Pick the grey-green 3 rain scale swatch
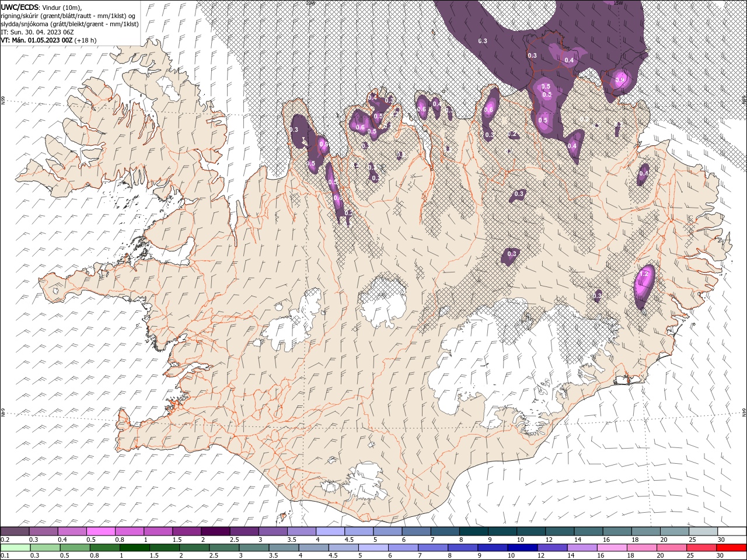This screenshot has height=560, width=747. [253, 548]
